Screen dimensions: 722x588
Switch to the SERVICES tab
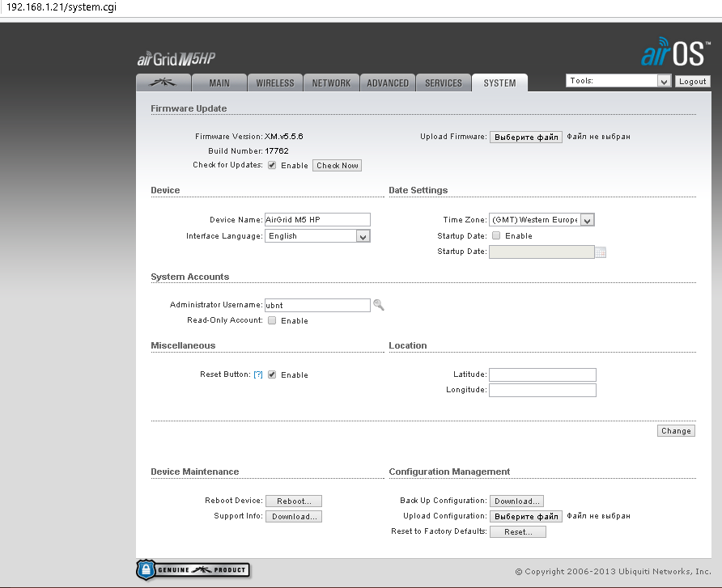pyautogui.click(x=444, y=82)
